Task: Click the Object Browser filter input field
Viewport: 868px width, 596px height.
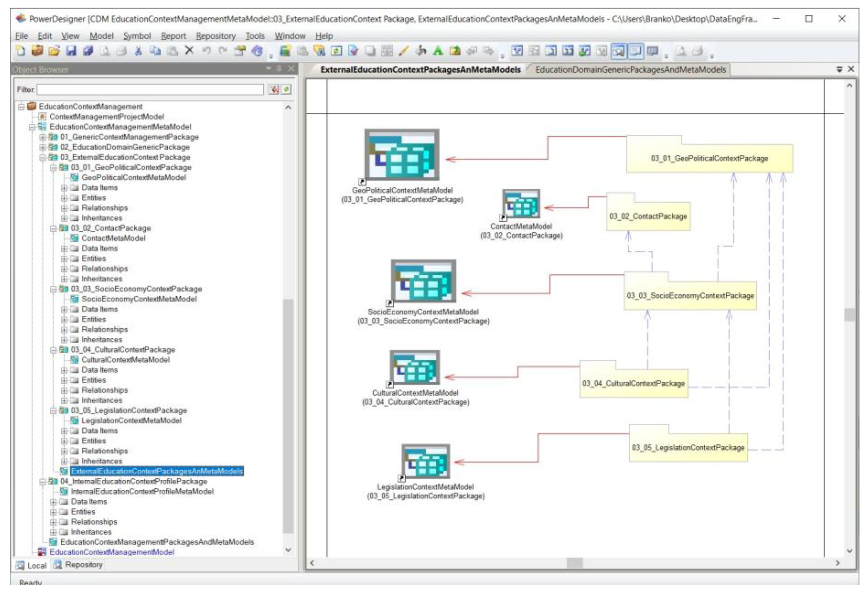Action: coord(150,90)
